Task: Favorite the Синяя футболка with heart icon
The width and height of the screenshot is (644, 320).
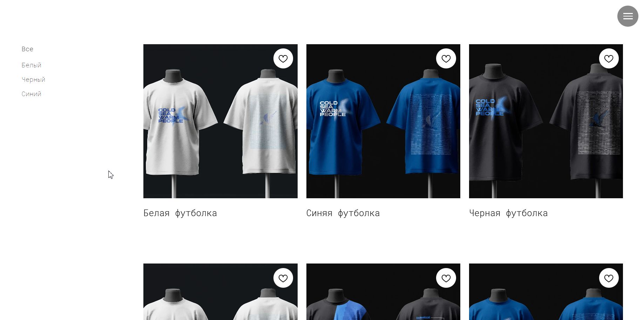Action: click(x=446, y=59)
